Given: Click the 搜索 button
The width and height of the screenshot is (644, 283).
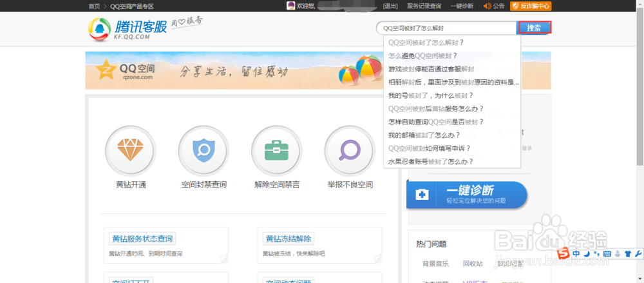Looking at the screenshot, I should (533, 28).
